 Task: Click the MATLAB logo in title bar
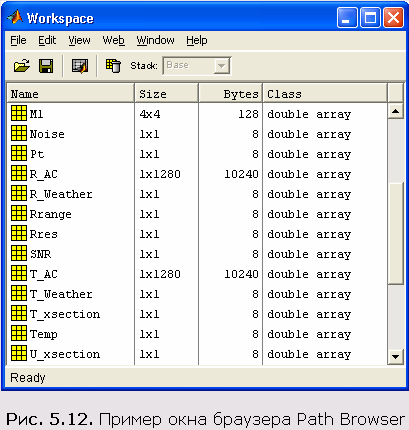tap(15, 17)
